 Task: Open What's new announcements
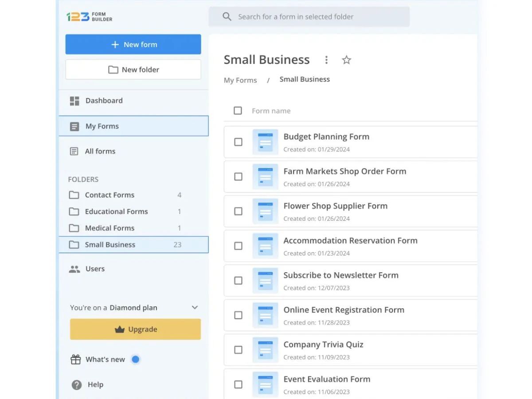point(105,360)
